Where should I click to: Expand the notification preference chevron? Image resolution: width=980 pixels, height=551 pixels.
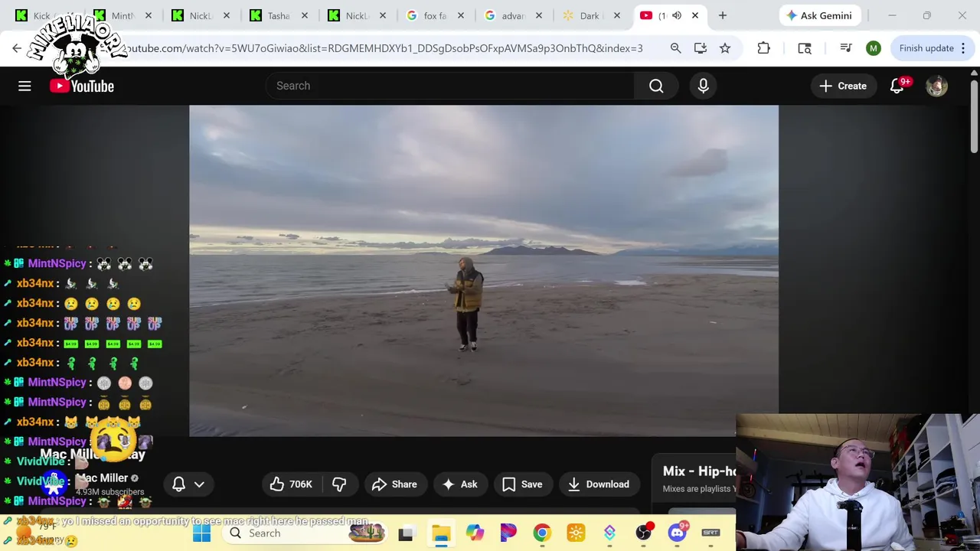(x=199, y=484)
